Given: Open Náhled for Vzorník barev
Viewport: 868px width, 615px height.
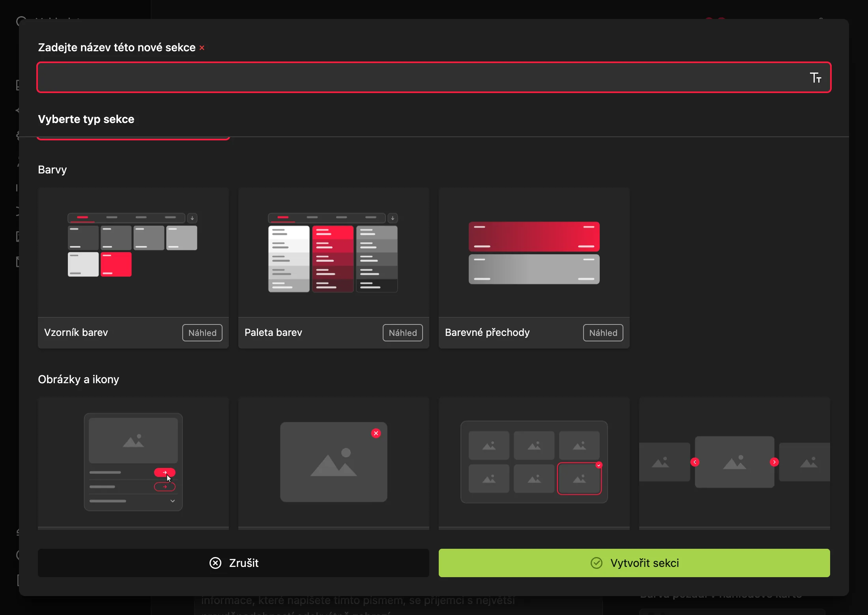Looking at the screenshot, I should point(202,333).
